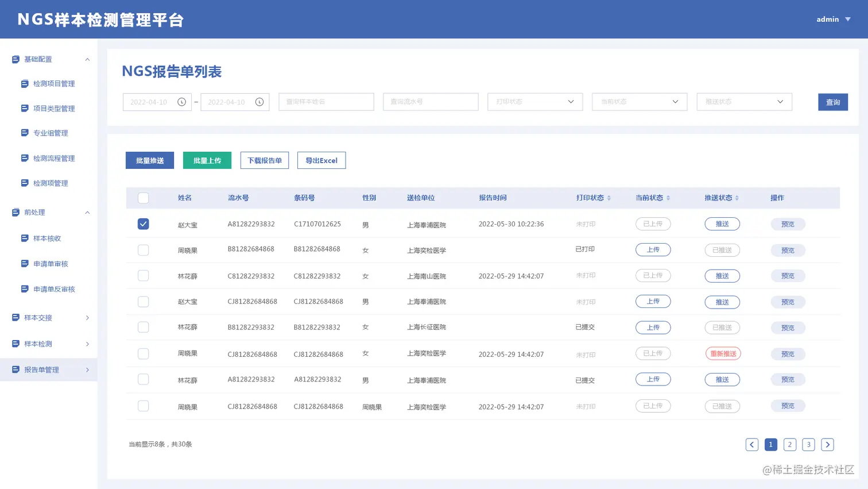
Task: Click the 报告时间 column header
Action: tap(493, 198)
